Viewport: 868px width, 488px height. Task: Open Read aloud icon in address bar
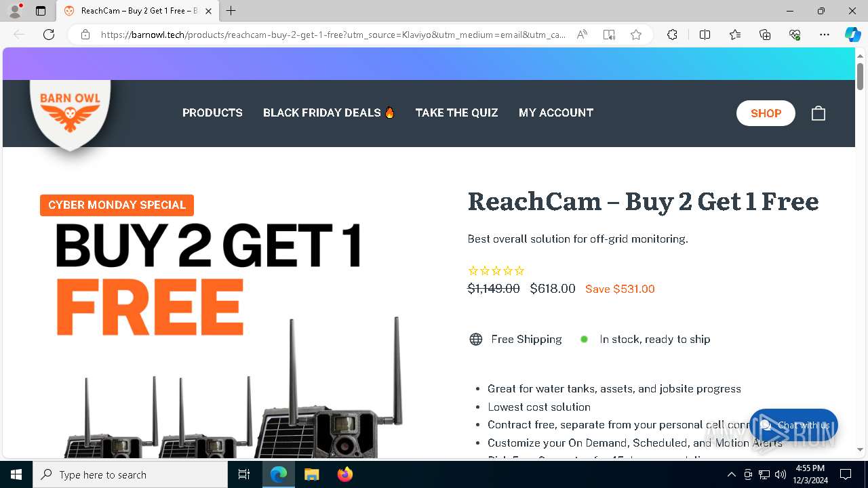[x=582, y=35]
